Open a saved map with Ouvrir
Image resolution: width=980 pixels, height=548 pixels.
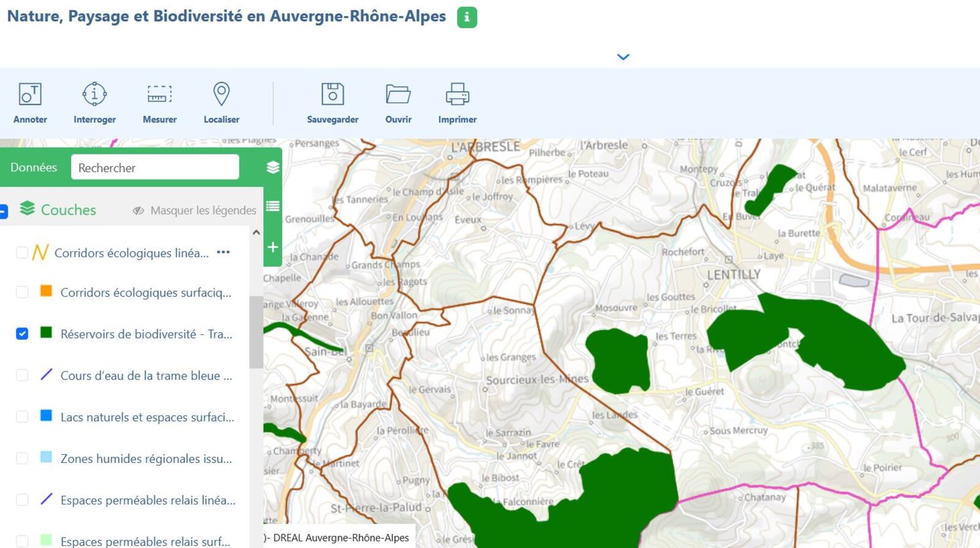coord(398,102)
